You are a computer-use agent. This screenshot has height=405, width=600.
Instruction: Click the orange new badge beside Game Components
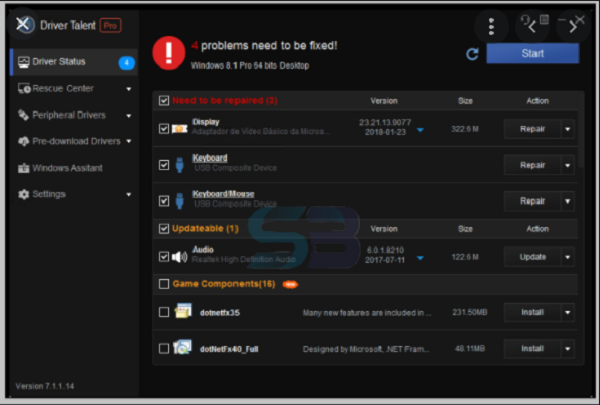point(290,284)
